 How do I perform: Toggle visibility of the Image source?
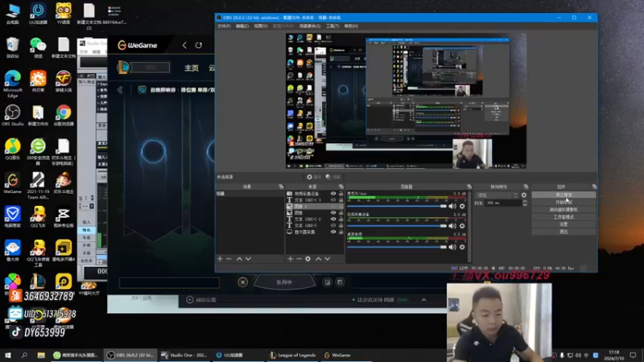tap(333, 213)
